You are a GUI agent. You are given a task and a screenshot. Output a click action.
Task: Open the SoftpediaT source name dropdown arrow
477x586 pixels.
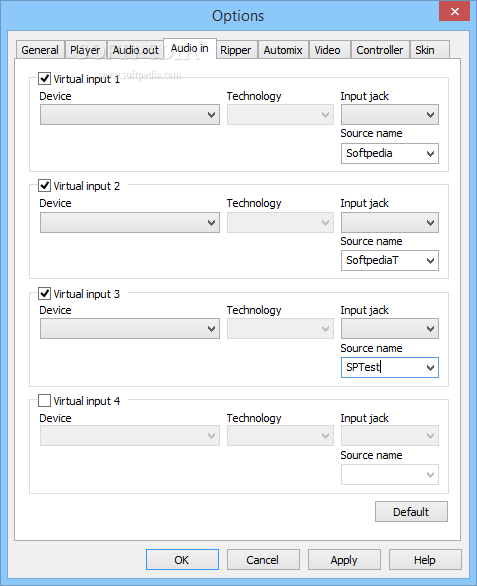[430, 260]
